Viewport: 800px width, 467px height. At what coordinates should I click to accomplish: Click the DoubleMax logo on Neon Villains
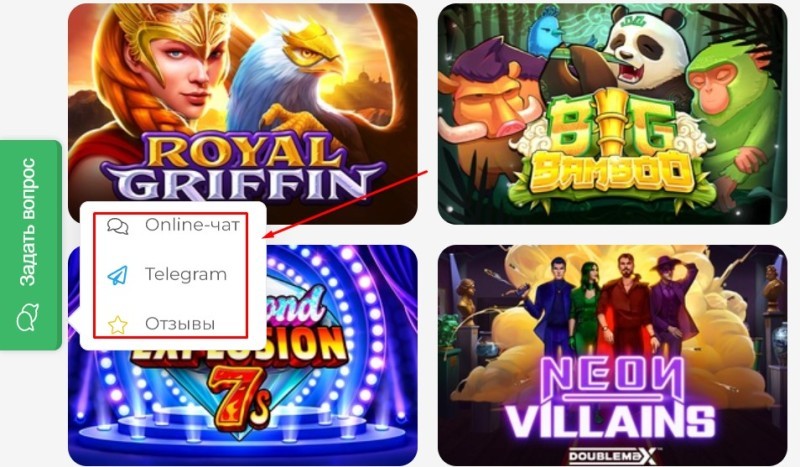tap(611, 456)
